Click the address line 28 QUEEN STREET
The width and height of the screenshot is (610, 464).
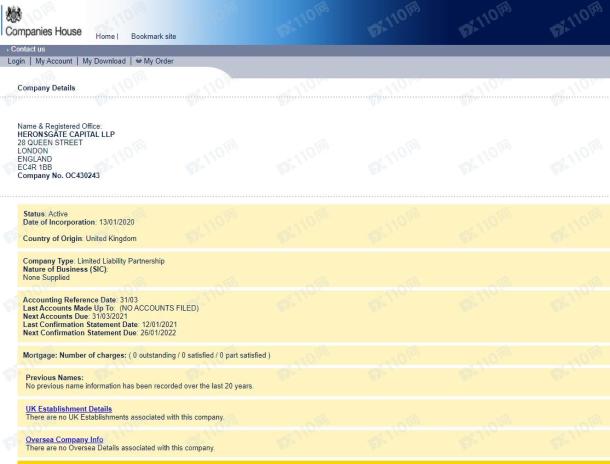(50, 142)
